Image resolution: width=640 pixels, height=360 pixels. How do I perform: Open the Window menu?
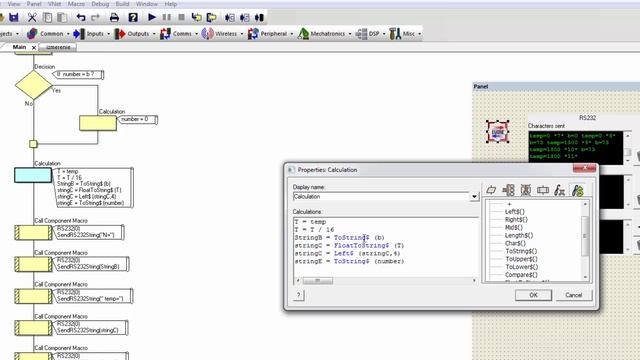[147, 4]
